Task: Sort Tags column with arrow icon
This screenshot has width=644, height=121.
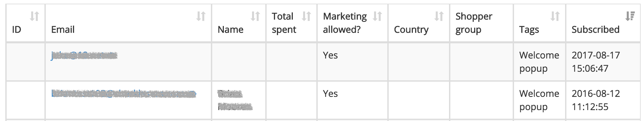Action: click(x=555, y=16)
